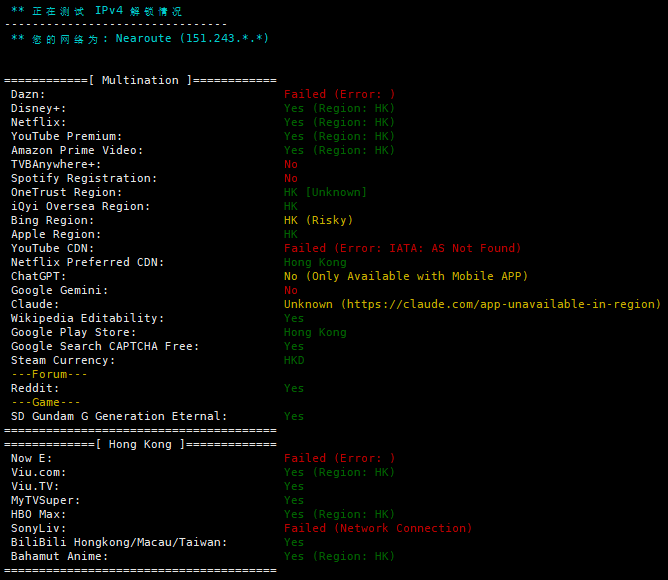The image size is (668, 580).
Task: Select the Netflix row label
Action: click(x=38, y=122)
